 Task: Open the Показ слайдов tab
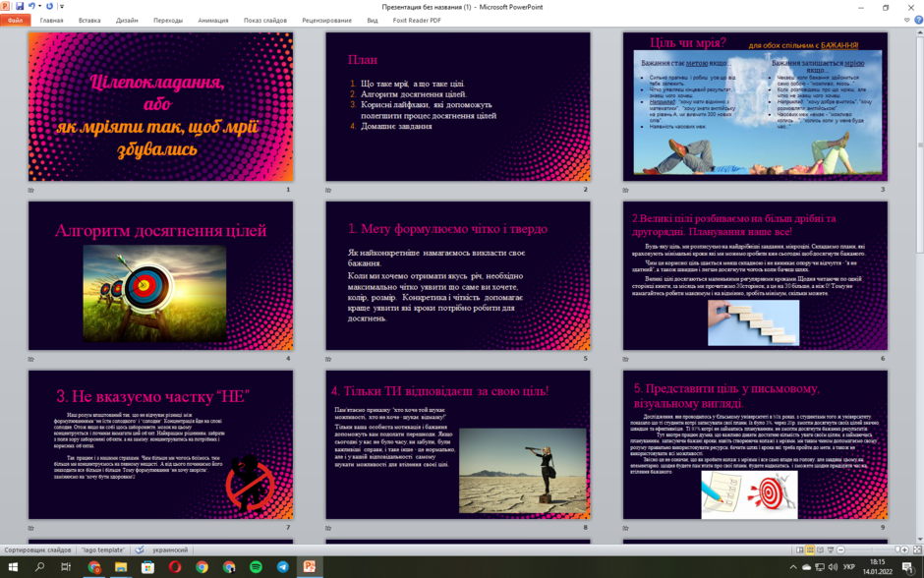pos(265,20)
